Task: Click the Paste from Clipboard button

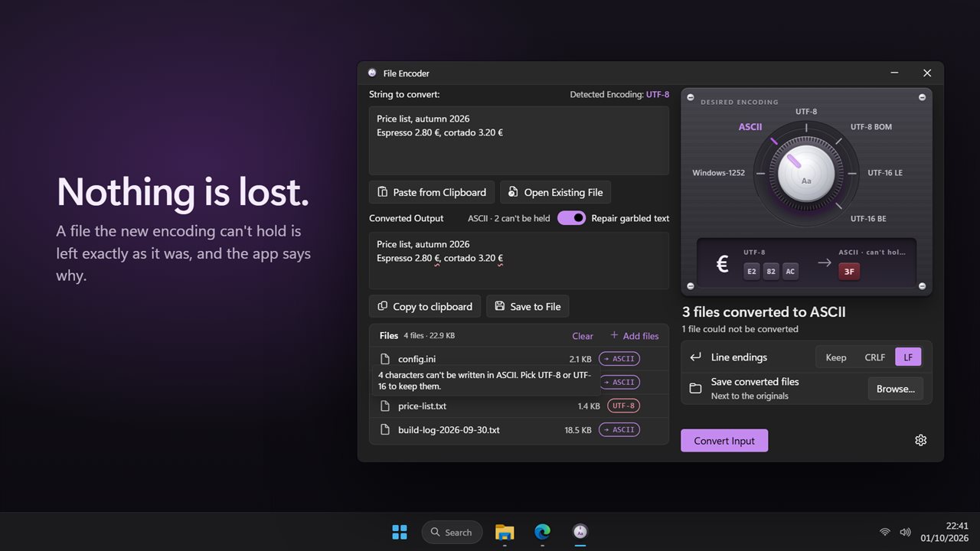Action: 432,192
